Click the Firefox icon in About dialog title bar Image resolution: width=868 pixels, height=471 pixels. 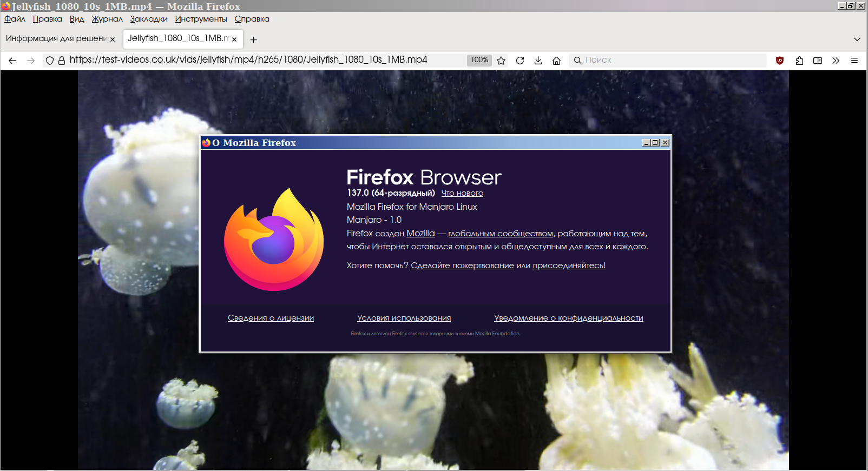[206, 143]
